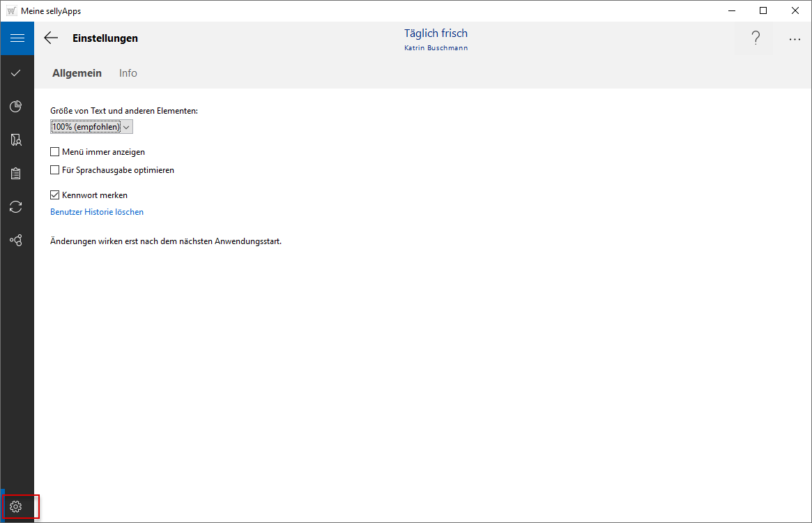Viewport: 812px width, 523px height.
Task: Open the share nodes sidebar icon
Action: 16,241
